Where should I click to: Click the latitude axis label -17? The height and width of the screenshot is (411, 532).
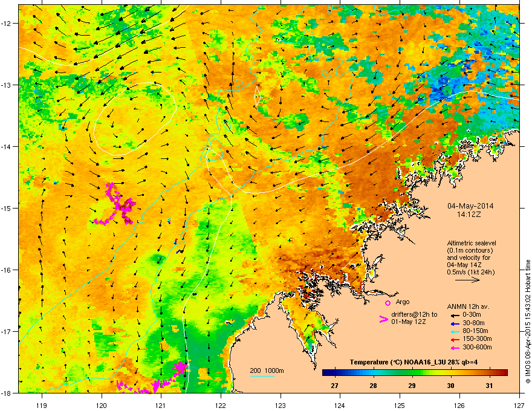[x=7, y=332]
